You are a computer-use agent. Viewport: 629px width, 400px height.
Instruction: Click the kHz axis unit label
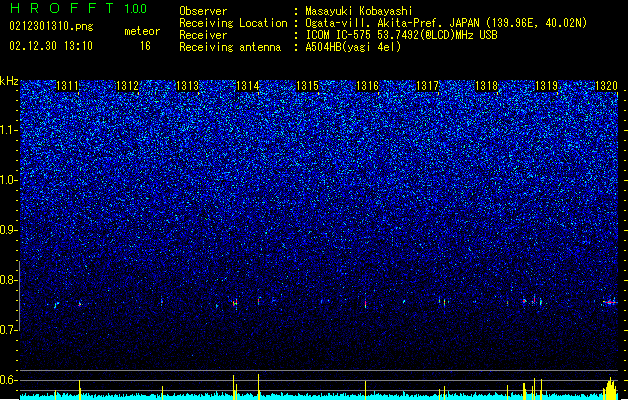9,81
